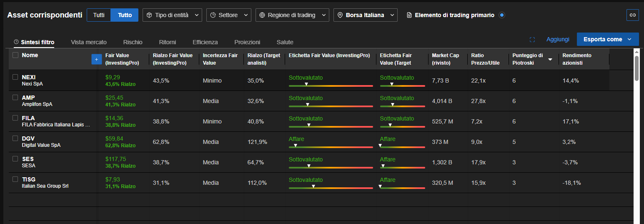Click the sort arrow on Punteggio di Piotroski
The width and height of the screenshot is (644, 224).
[550, 60]
